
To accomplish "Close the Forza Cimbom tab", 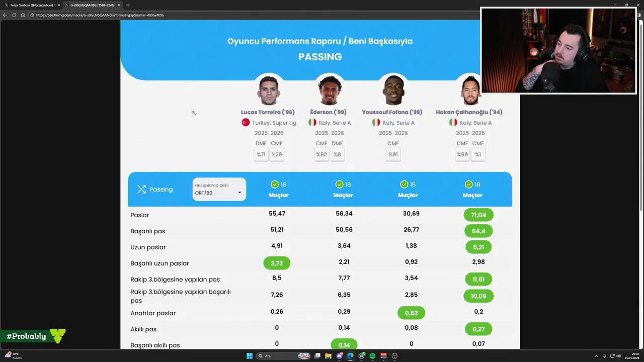I will coord(58,5).
